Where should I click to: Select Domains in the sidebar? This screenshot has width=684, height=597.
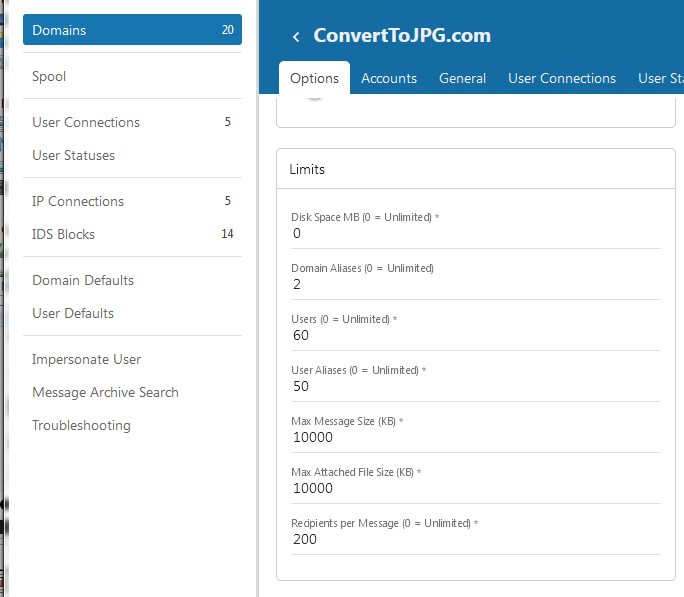[132, 30]
